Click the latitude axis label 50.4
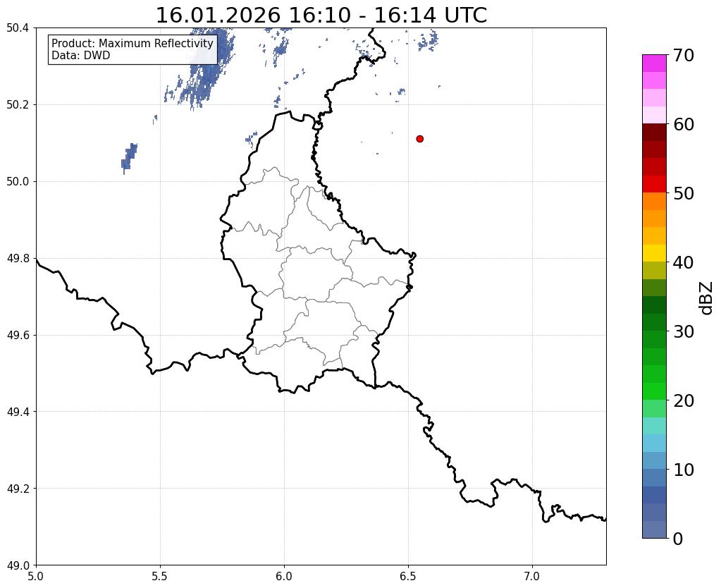This screenshot has width=721, height=588. 18,28
